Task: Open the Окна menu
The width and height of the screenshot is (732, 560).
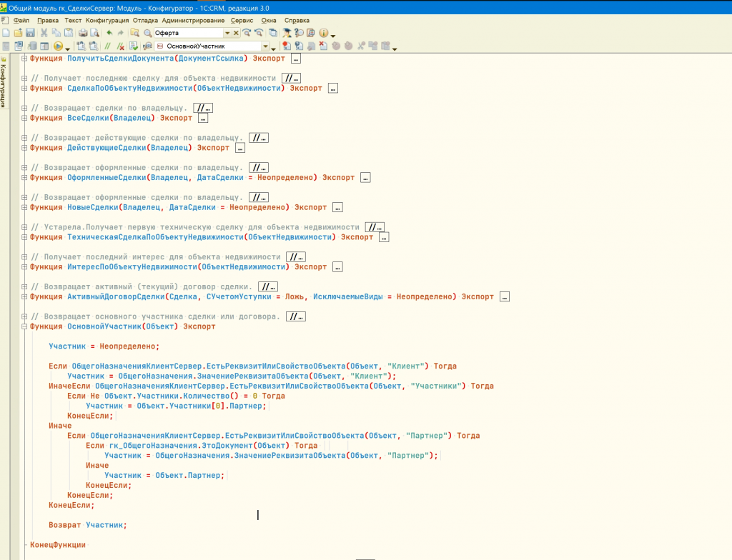Action: point(269,20)
